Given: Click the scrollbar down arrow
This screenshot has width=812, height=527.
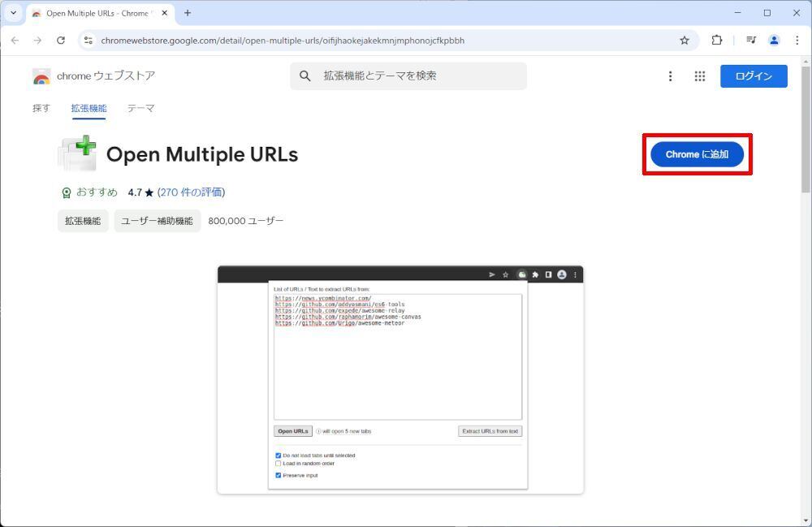Looking at the screenshot, I should pos(806,521).
